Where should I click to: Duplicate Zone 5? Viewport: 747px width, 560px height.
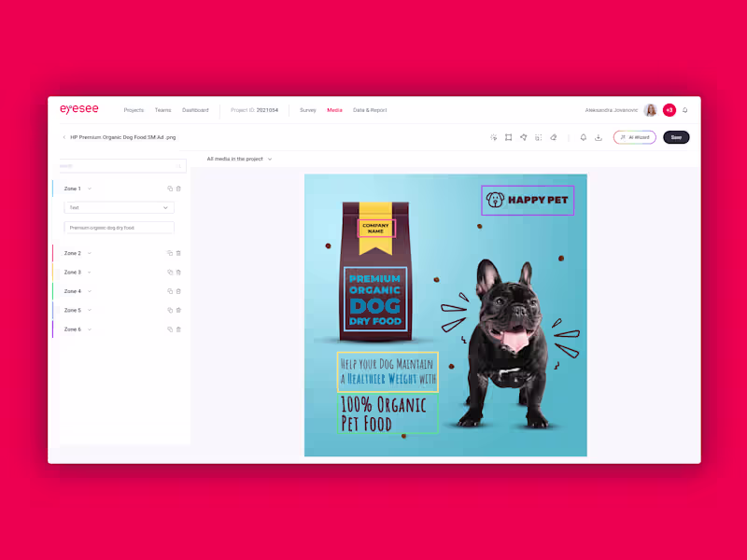[170, 310]
